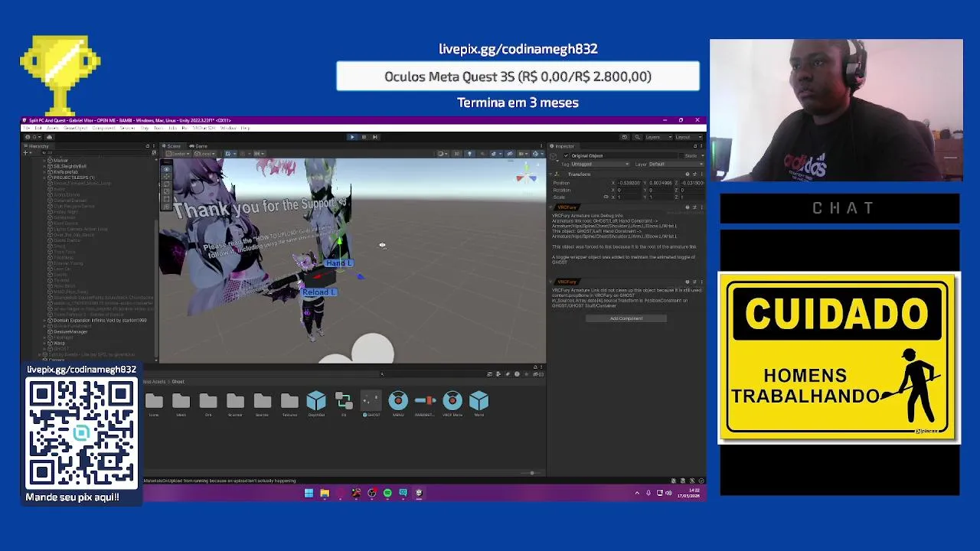This screenshot has height=551, width=980.
Task: Open the Layer Default dropdown
Action: point(676,164)
